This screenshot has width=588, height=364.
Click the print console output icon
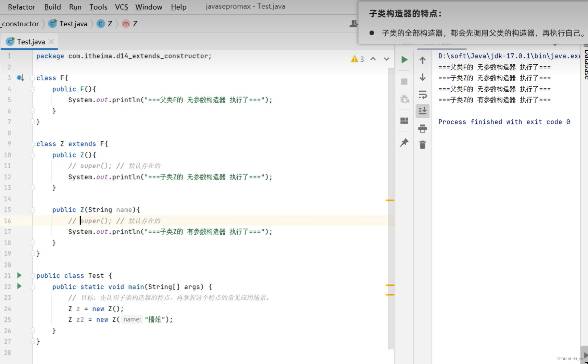[x=423, y=128]
